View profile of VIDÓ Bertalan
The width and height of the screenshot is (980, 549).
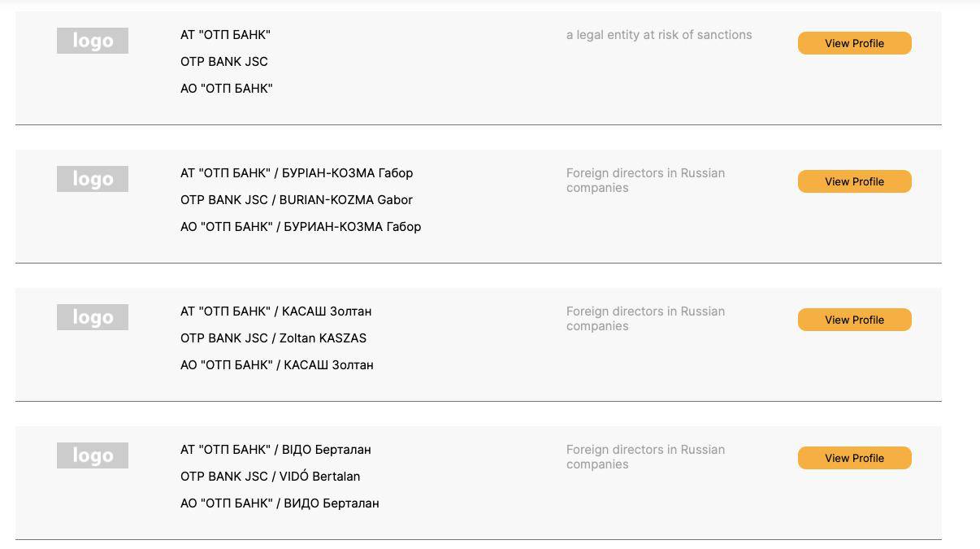[x=854, y=458]
